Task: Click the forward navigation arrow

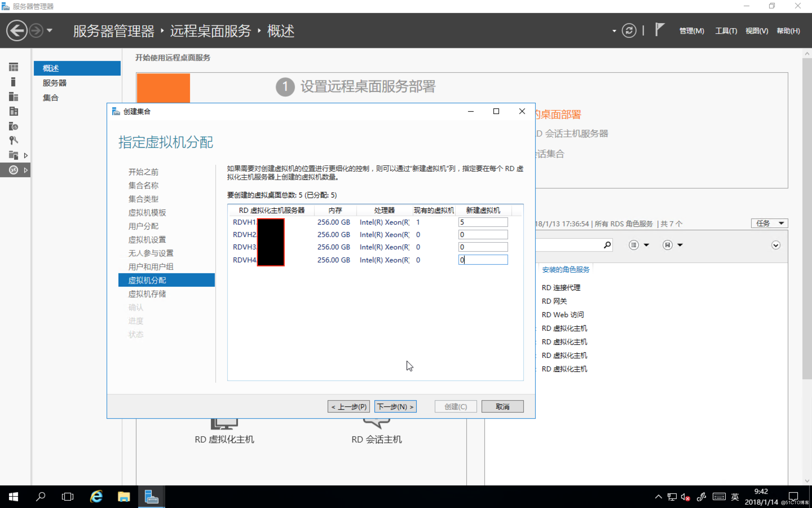Action: (36, 30)
